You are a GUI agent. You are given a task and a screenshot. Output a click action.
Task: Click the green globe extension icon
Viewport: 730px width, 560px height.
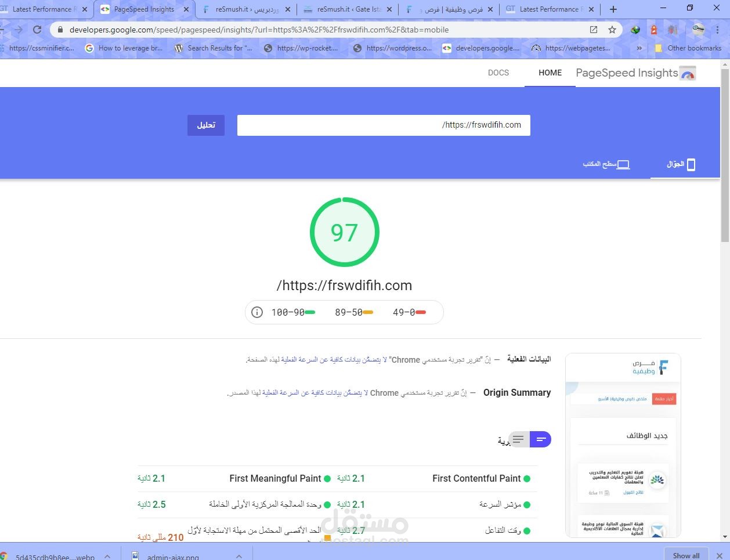point(635,30)
